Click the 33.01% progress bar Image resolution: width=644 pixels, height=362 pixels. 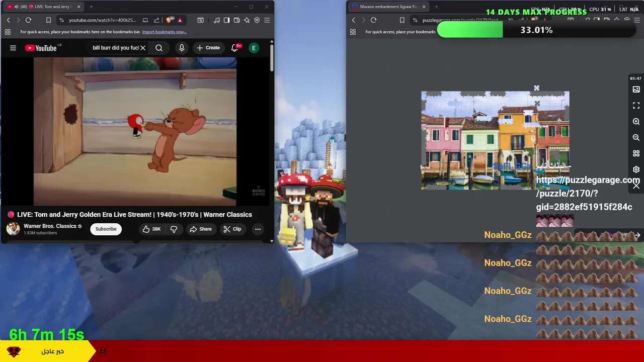tap(536, 30)
